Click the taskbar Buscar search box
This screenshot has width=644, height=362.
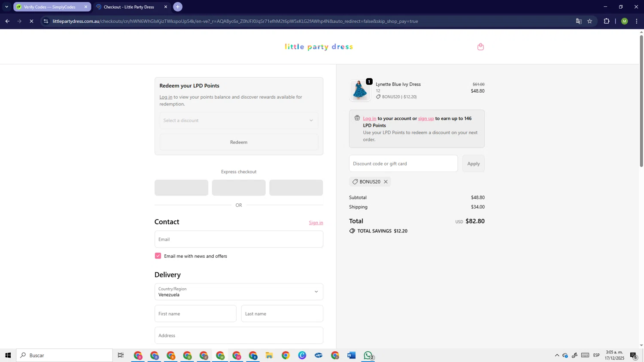(x=64, y=355)
